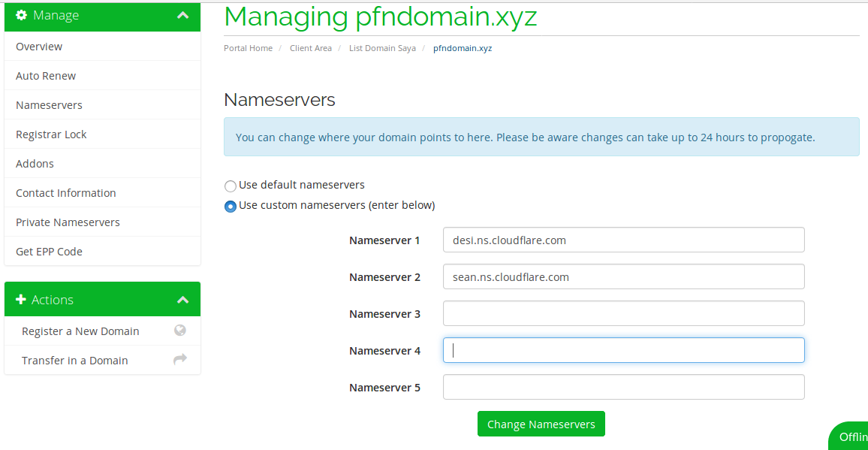Click the propagation notice text
Image resolution: width=868 pixels, height=450 pixels.
pos(525,137)
